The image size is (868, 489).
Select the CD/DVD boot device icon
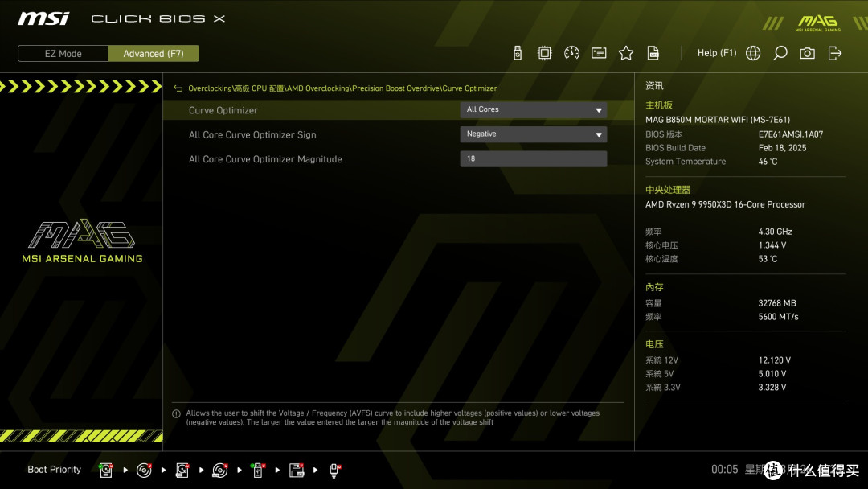tap(144, 471)
